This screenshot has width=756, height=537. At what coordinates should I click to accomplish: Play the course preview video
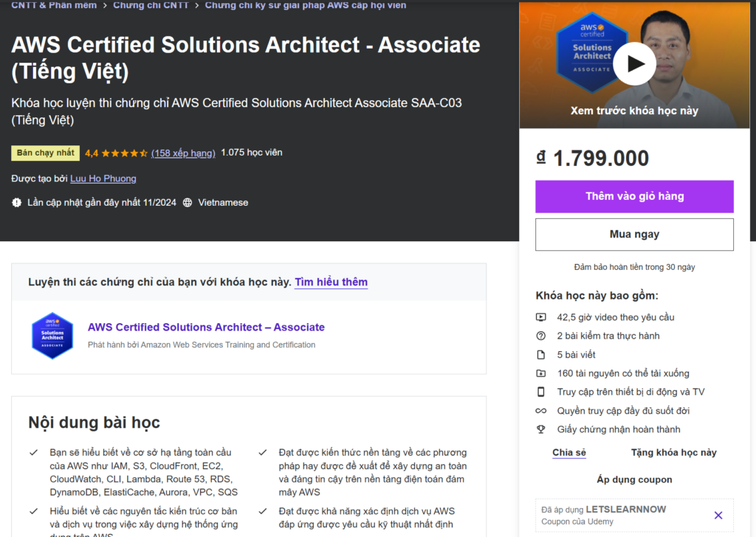point(634,63)
